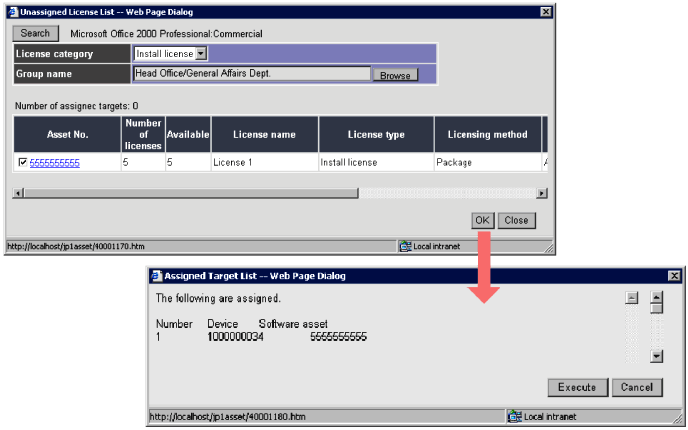This screenshot has height=430, width=688.
Task: Click the Asset No. column header
Action: pyautogui.click(x=67, y=134)
